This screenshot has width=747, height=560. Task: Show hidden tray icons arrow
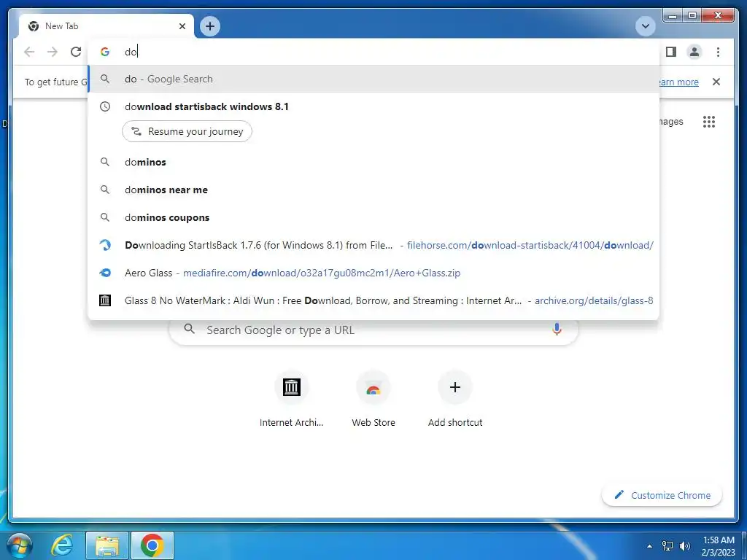[649, 546]
